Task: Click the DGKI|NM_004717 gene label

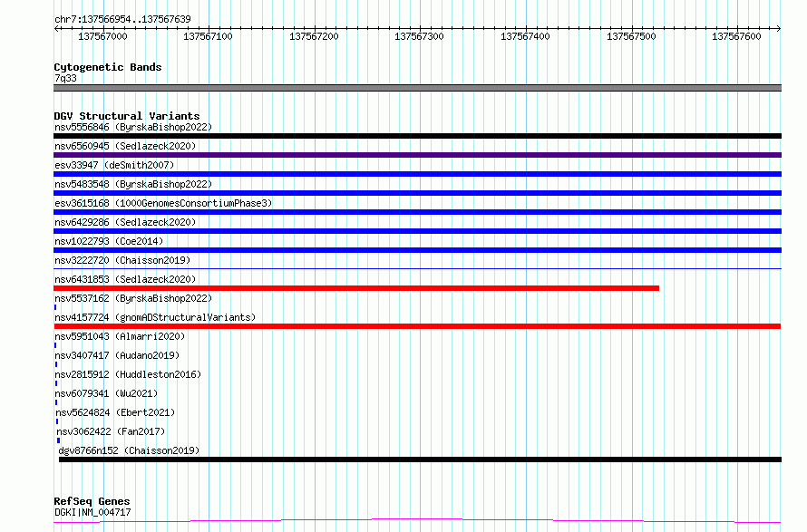Action: (92, 512)
